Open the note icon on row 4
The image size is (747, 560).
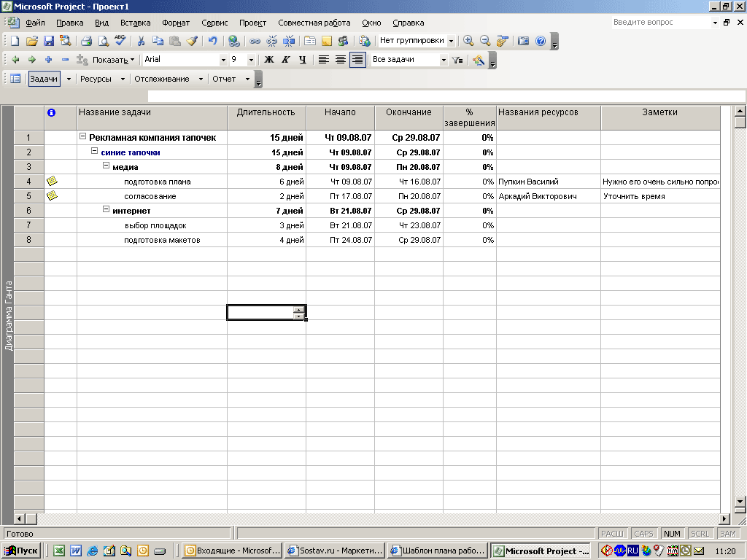tap(52, 181)
